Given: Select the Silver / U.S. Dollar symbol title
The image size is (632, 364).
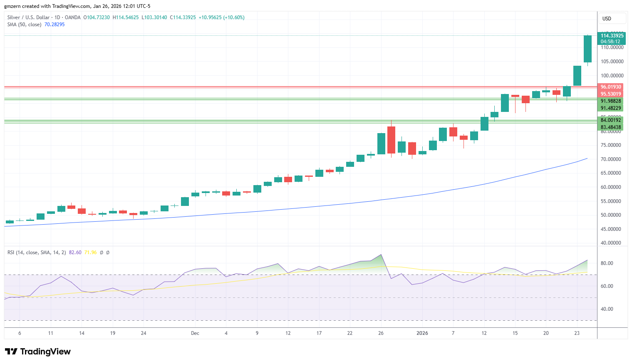Looking at the screenshot, I should coord(28,17).
